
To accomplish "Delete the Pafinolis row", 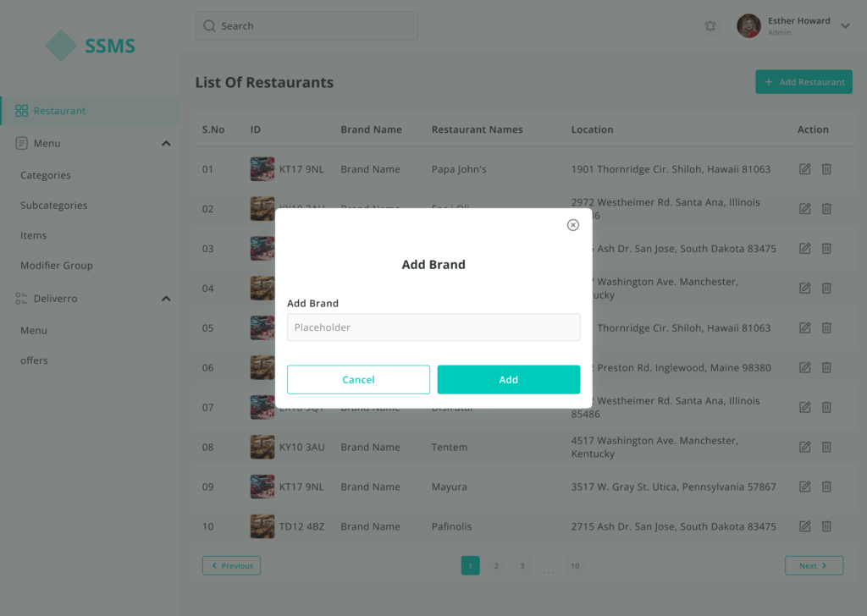I will [x=826, y=526].
